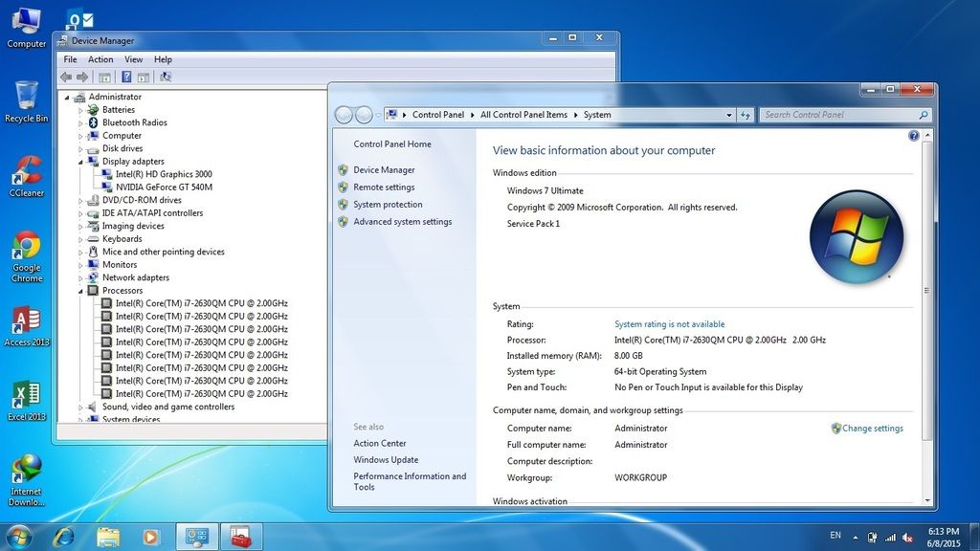This screenshot has height=551, width=980.
Task: Toggle the action pane icon in Device Manager toolbar
Action: [144, 77]
